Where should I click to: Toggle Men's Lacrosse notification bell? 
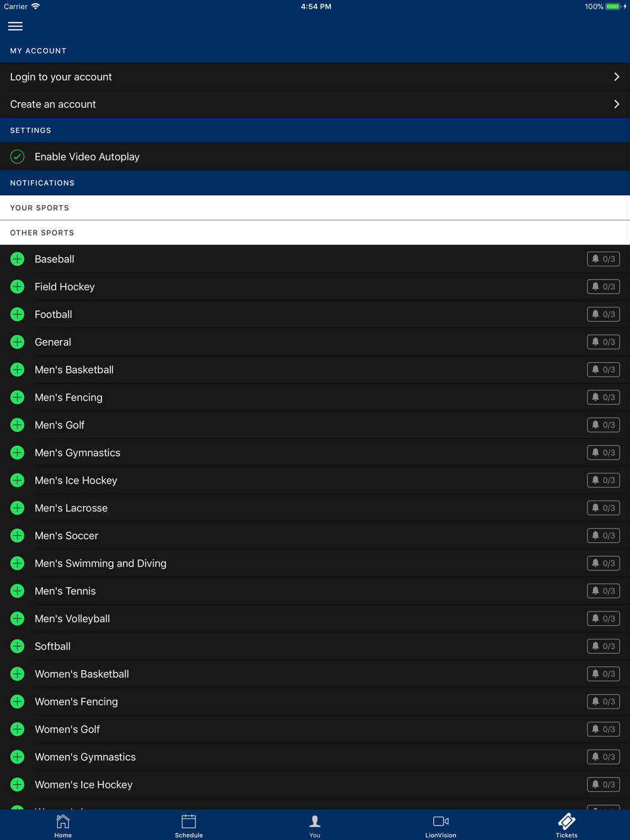pyautogui.click(x=604, y=508)
